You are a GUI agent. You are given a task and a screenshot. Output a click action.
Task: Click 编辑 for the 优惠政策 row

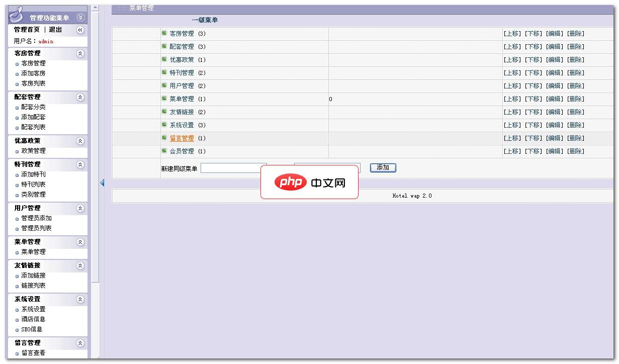554,60
